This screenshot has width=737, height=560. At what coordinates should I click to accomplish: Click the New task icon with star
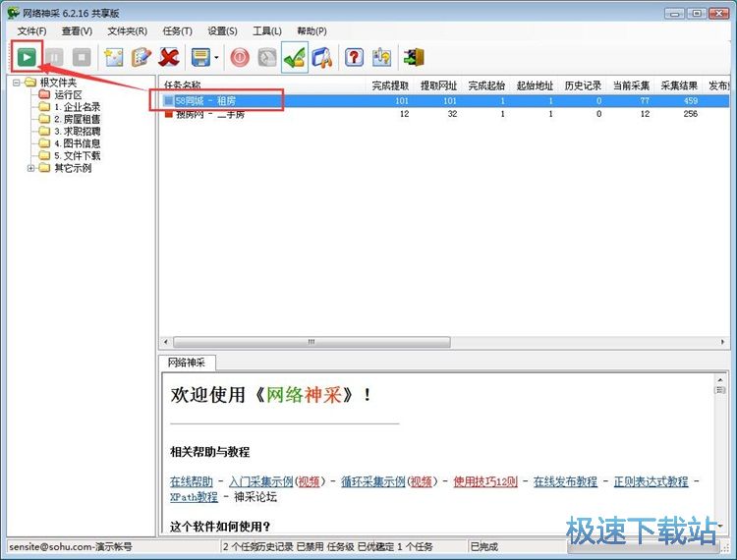pyautogui.click(x=113, y=57)
